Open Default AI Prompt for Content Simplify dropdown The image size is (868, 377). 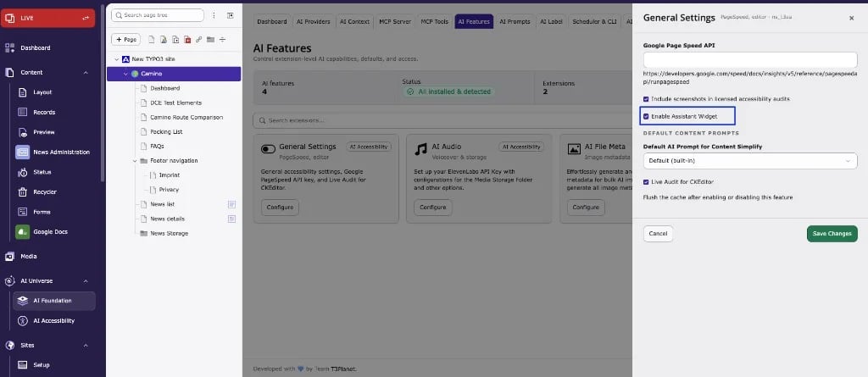pyautogui.click(x=750, y=161)
